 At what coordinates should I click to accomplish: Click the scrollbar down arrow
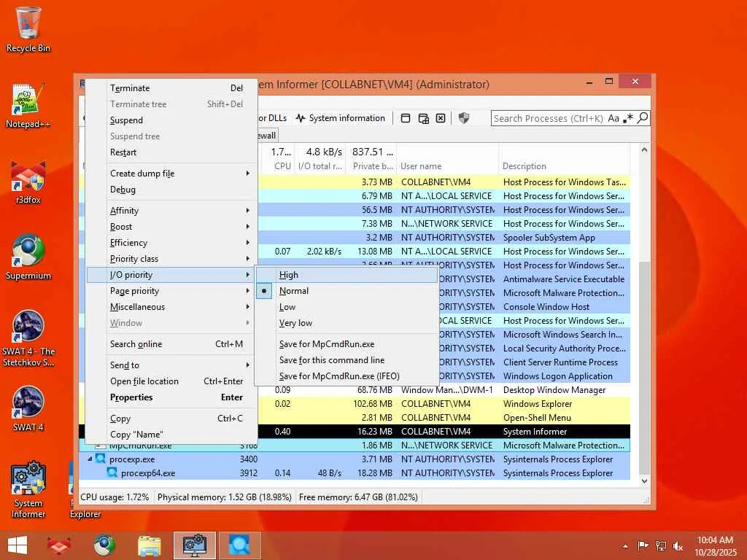click(x=644, y=481)
